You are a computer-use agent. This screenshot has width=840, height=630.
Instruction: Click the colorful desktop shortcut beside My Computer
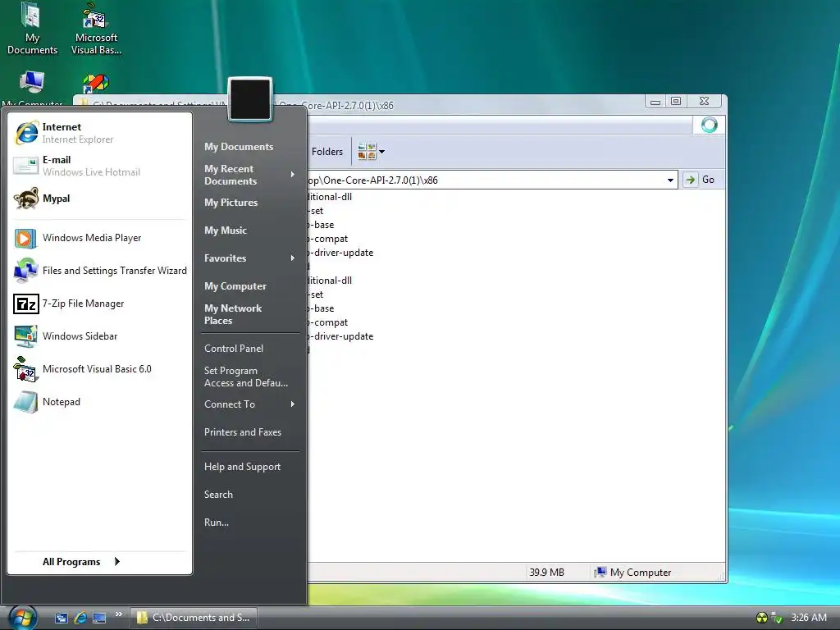click(96, 84)
